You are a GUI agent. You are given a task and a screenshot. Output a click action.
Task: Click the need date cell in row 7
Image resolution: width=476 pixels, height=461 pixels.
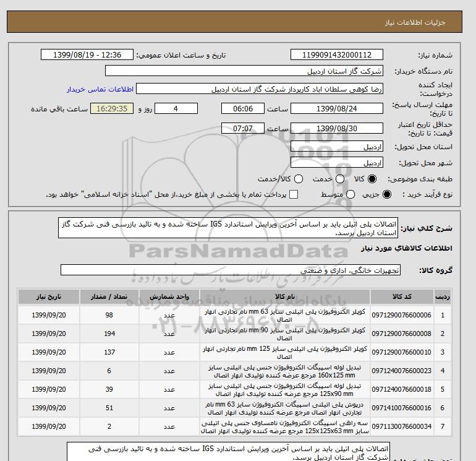point(49,426)
